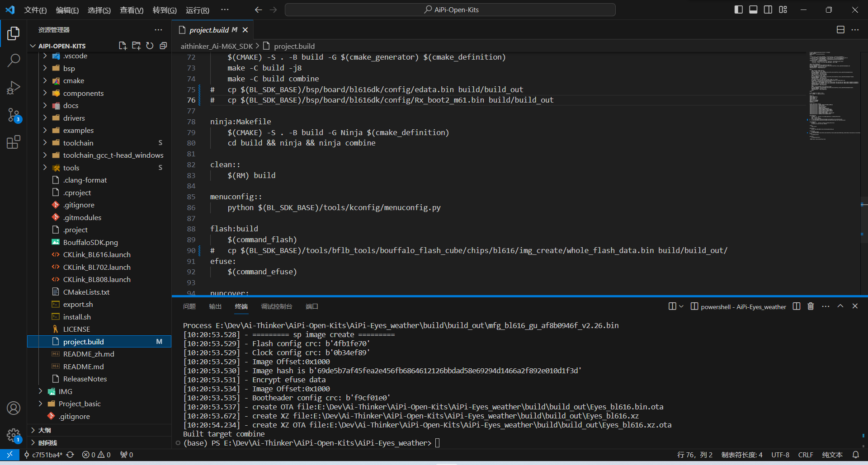Close the project.build editor tab
The height and width of the screenshot is (465, 868).
point(245,30)
